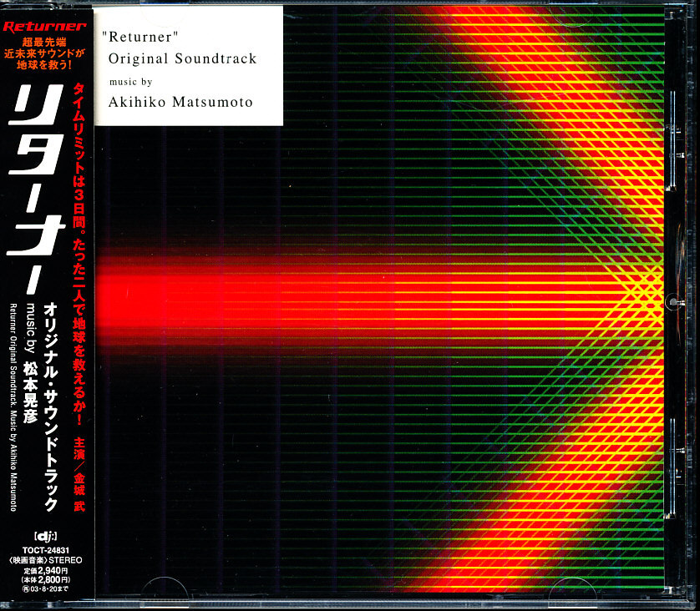This screenshot has width=700, height=611.
Task: Click the base price (本体2,800円)
Action: [x=46, y=580]
